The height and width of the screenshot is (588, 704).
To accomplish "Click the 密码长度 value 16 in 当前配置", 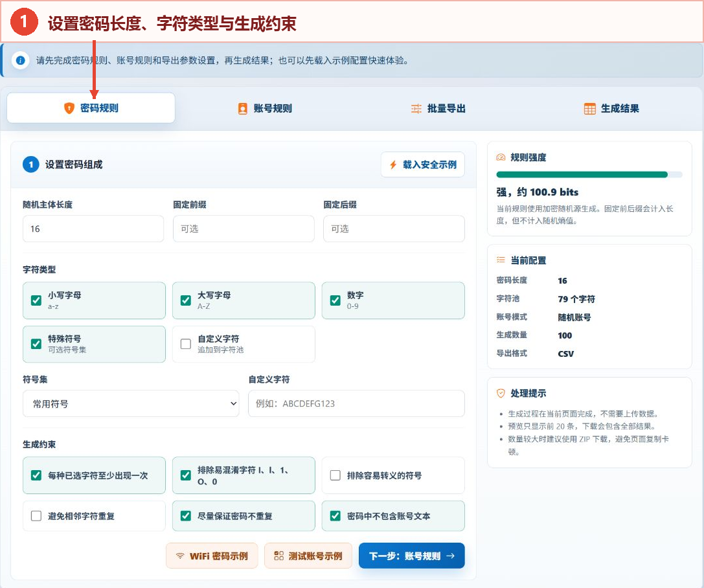I will click(x=562, y=280).
